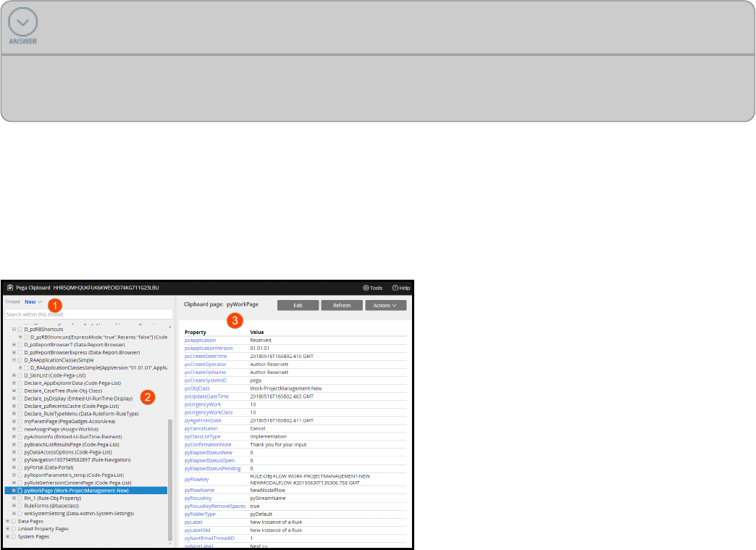This screenshot has width=756, height=550.
Task: Click the folder icon beside System Pages
Action: point(14,536)
